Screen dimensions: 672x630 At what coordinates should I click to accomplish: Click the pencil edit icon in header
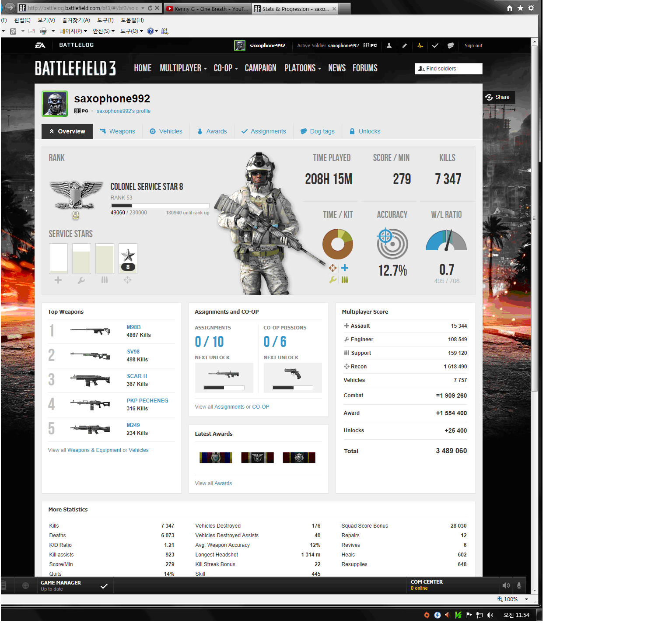(x=405, y=45)
